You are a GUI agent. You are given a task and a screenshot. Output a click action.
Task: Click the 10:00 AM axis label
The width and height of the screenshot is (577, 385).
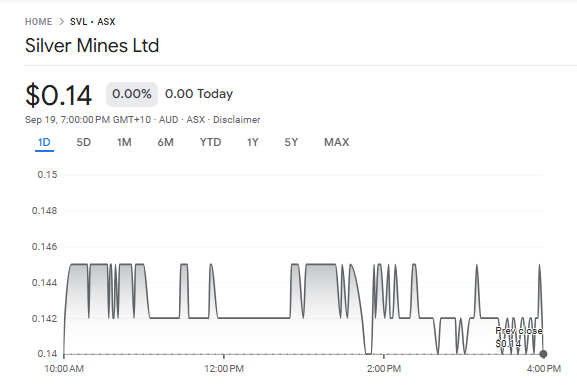coord(64,368)
